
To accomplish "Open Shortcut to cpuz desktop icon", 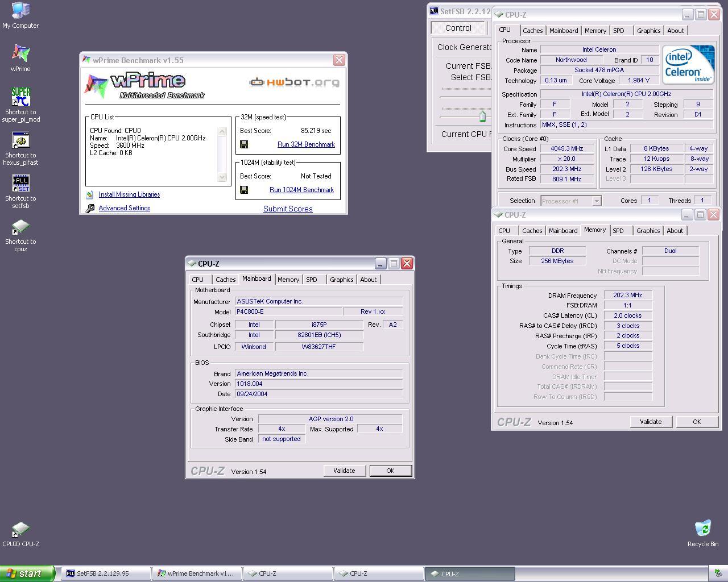I will pos(20,227).
